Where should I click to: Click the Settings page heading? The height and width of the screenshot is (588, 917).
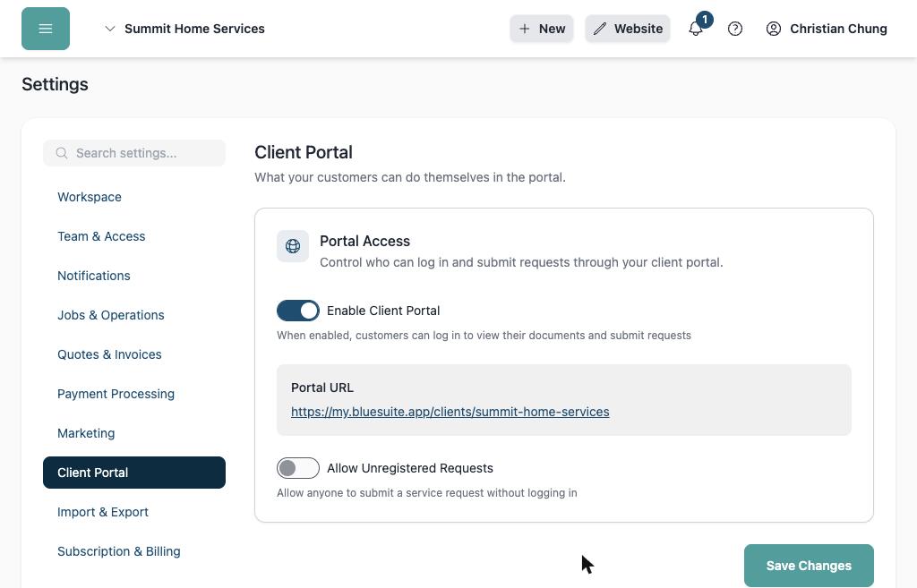click(55, 84)
